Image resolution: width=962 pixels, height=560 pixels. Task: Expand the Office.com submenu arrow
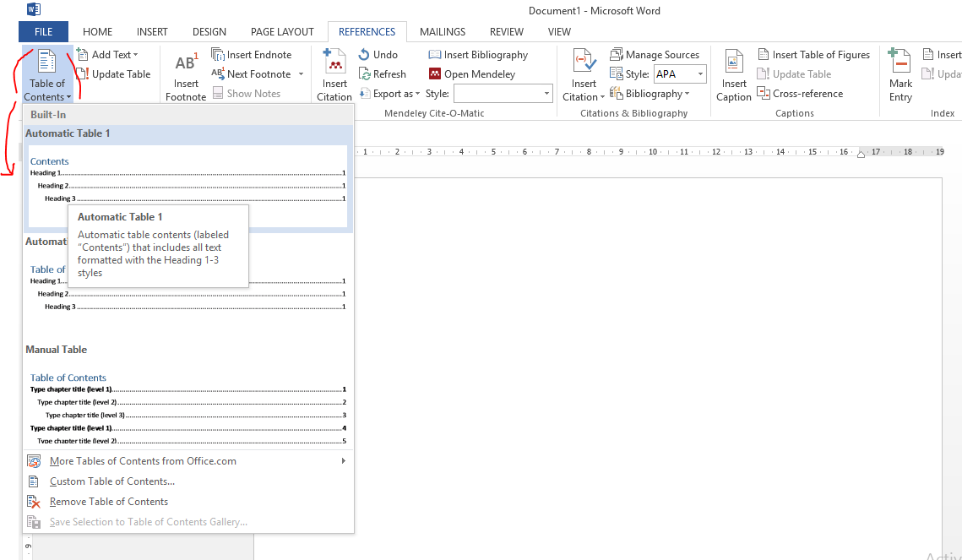(344, 461)
